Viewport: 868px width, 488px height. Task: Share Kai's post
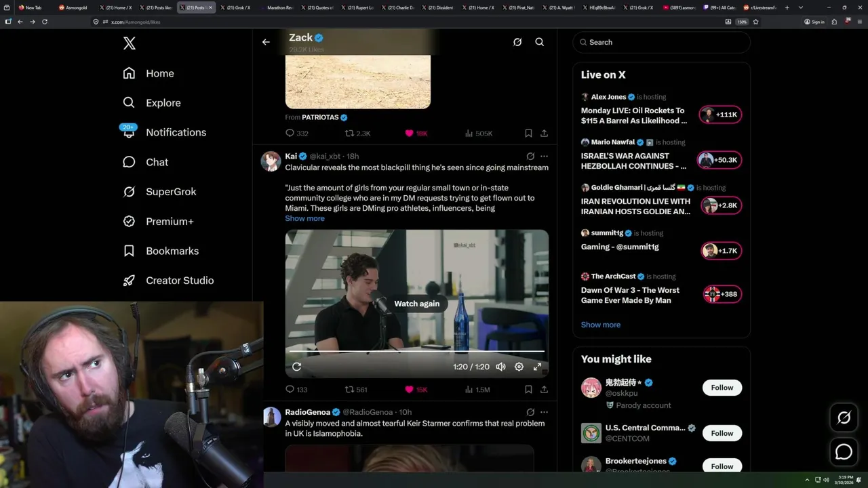(x=544, y=390)
